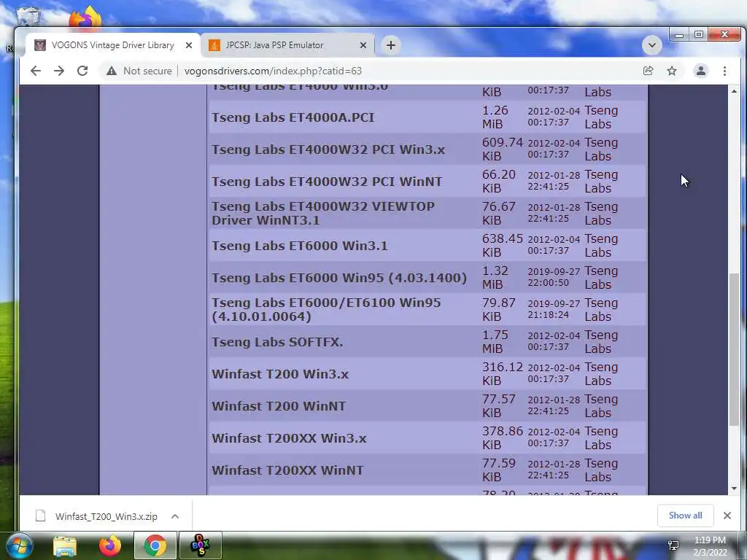Switch to JPCSP: Java PSP Emulator tab
The image size is (747, 560).
point(287,45)
